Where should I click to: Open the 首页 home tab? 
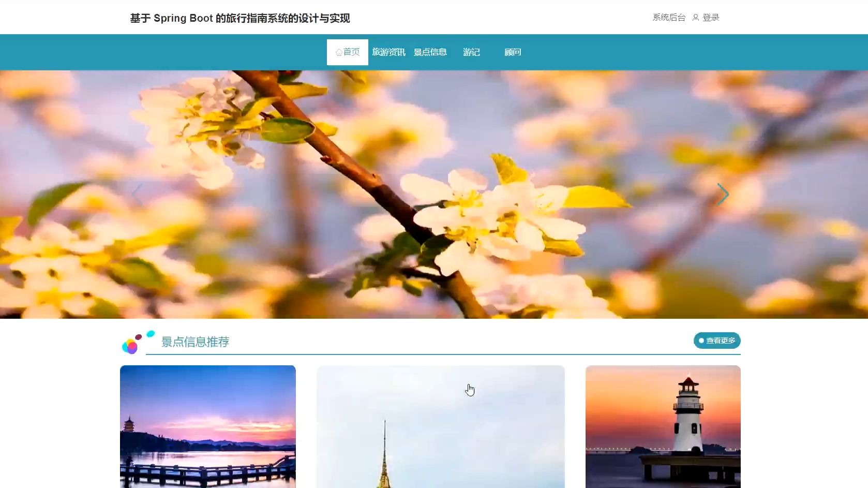tap(347, 52)
